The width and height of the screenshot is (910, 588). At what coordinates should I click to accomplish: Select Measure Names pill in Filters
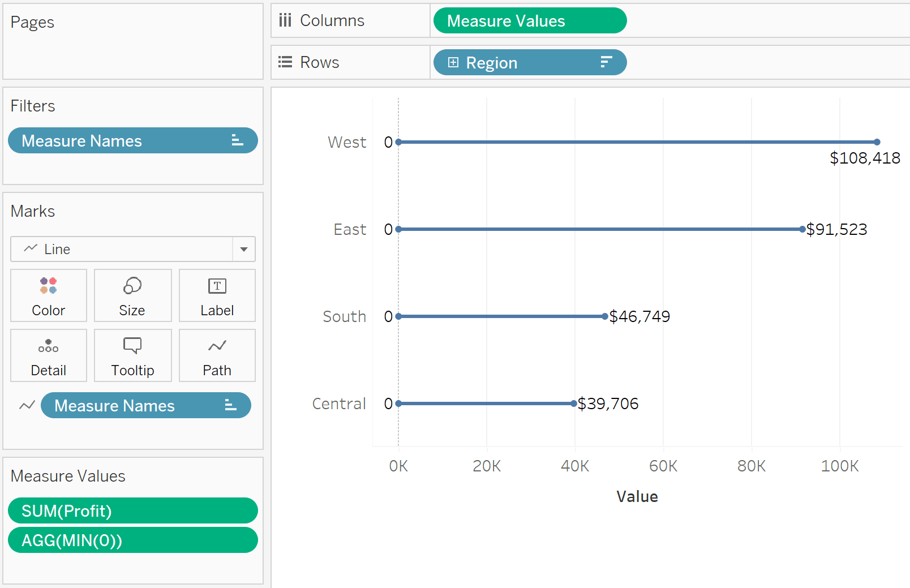(x=133, y=140)
